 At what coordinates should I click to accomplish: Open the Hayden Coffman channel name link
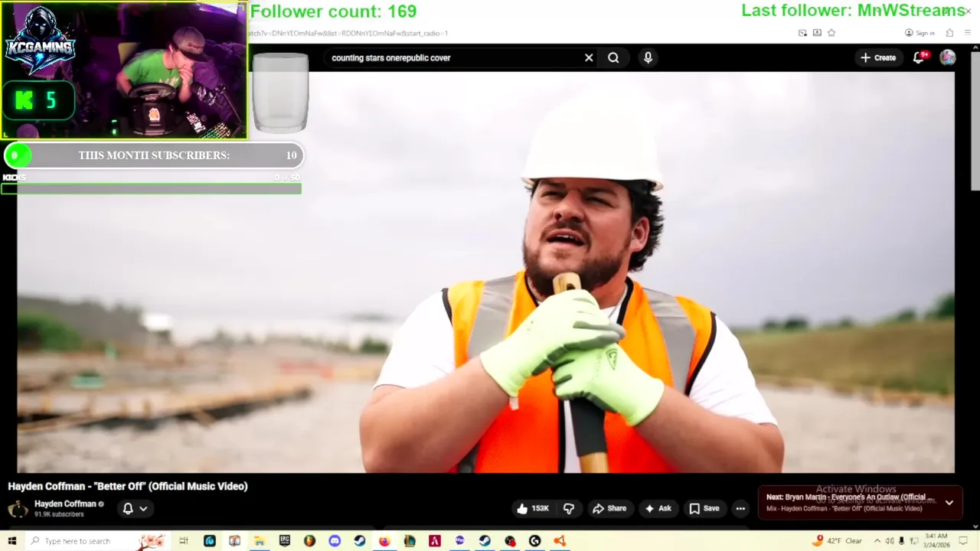[x=65, y=504]
